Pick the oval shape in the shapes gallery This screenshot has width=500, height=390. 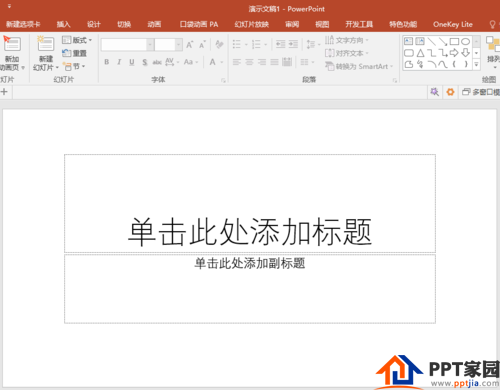(466, 41)
